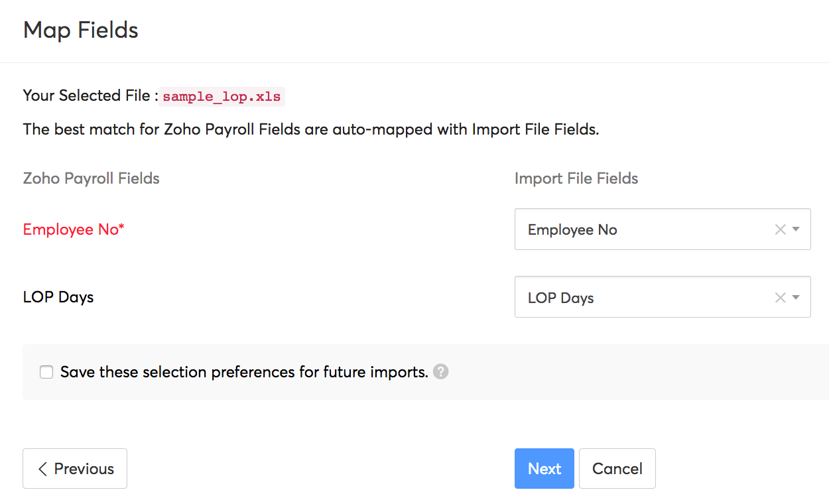Click the Map Fields heading

tap(81, 31)
